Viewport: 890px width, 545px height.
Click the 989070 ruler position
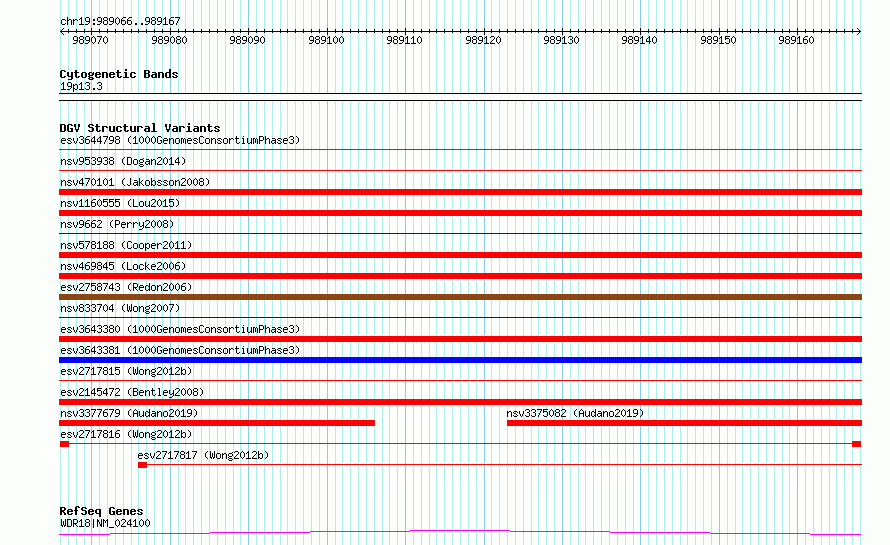pyautogui.click(x=90, y=40)
